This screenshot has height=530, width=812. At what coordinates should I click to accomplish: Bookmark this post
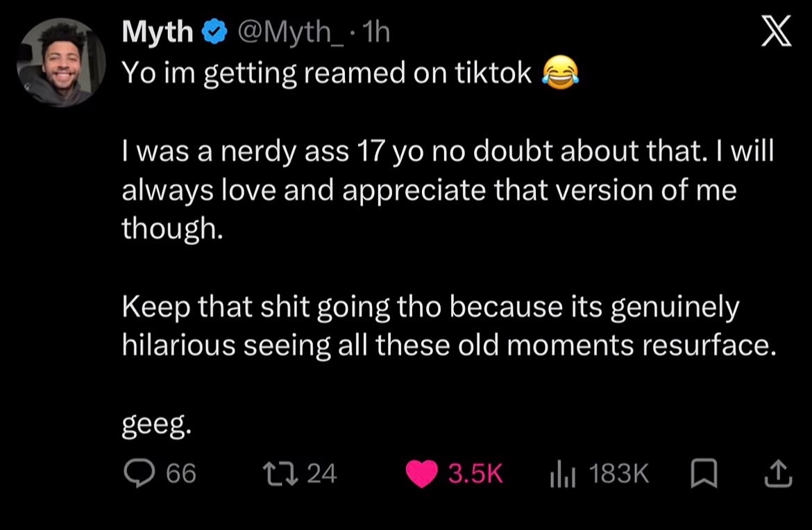(x=704, y=474)
